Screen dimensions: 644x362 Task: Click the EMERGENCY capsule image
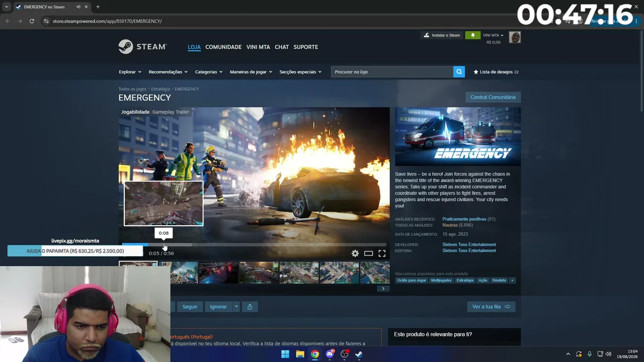(x=458, y=137)
